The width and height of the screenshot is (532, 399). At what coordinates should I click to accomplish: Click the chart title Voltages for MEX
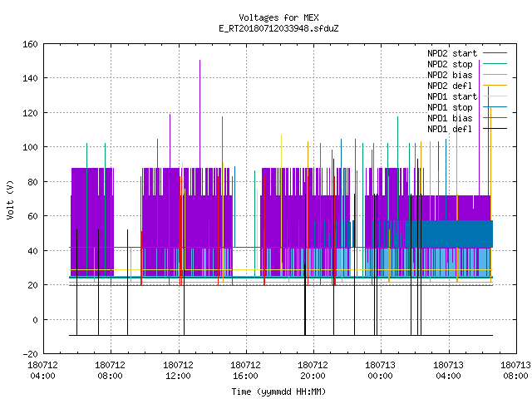click(x=278, y=17)
